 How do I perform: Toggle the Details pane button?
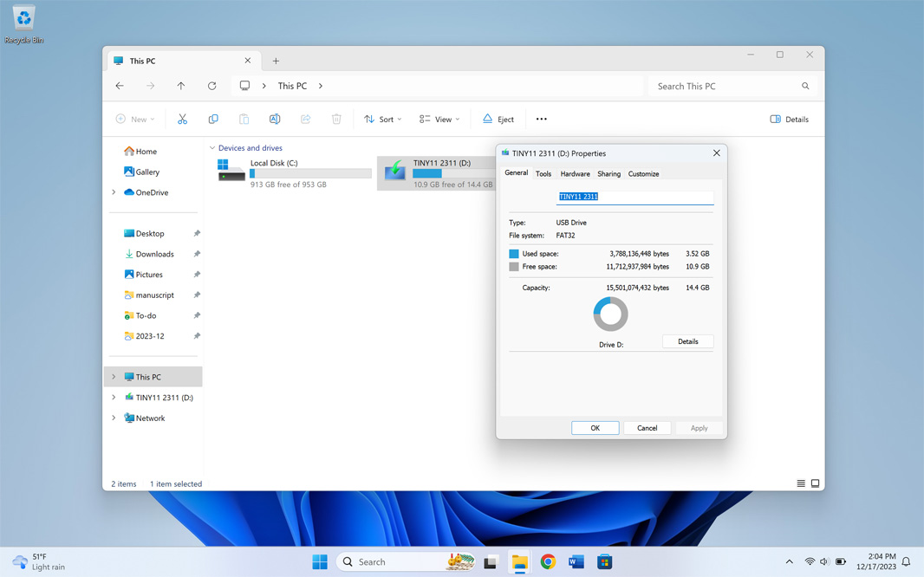789,120
